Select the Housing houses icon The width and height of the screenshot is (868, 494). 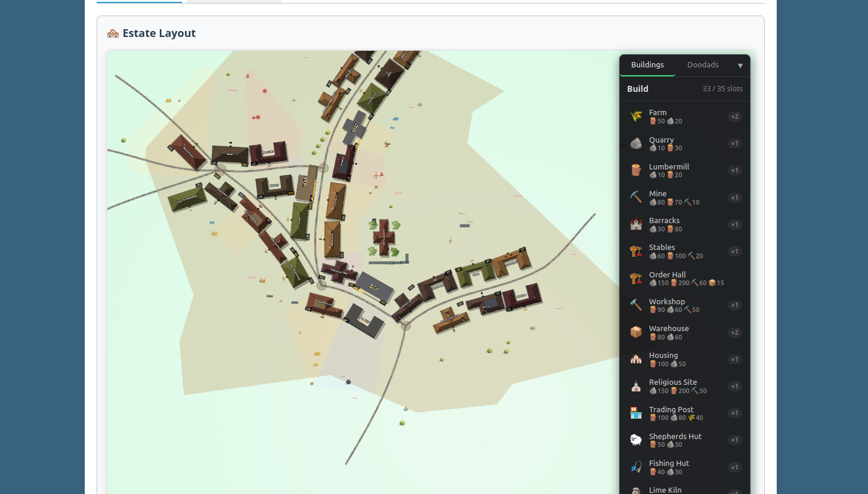click(x=636, y=359)
